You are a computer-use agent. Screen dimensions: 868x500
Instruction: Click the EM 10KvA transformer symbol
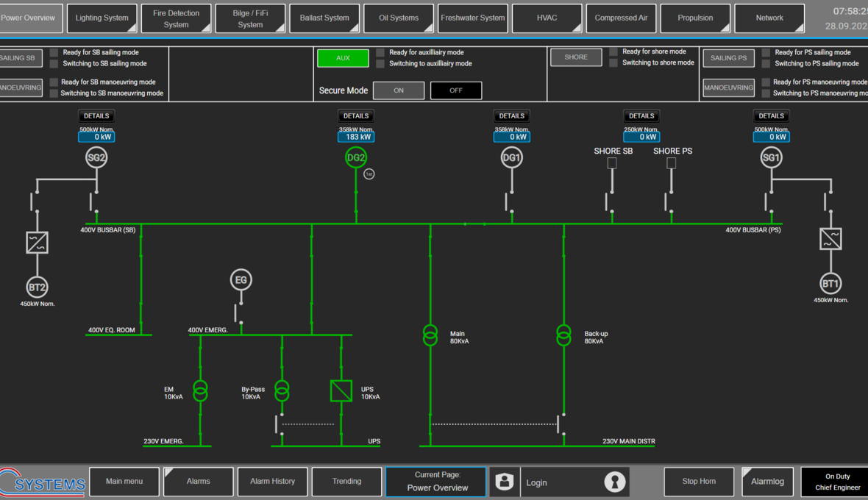click(200, 391)
